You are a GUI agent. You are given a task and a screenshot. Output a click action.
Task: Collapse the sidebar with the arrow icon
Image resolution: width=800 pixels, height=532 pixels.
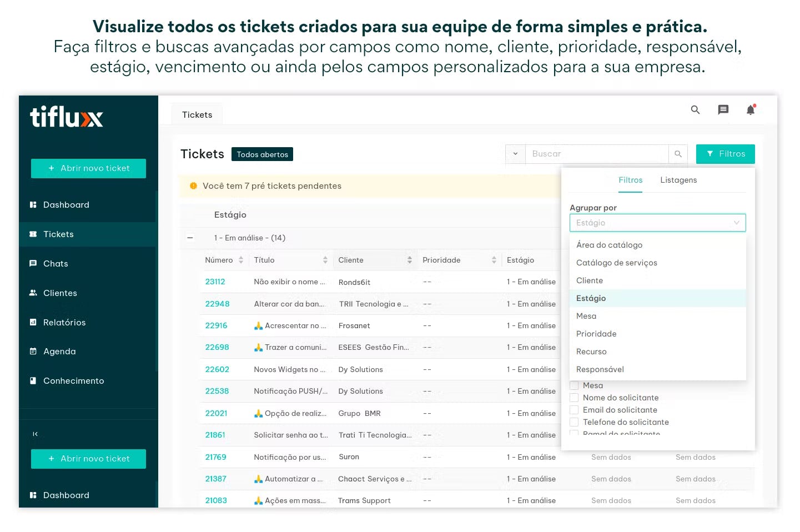coord(35,434)
